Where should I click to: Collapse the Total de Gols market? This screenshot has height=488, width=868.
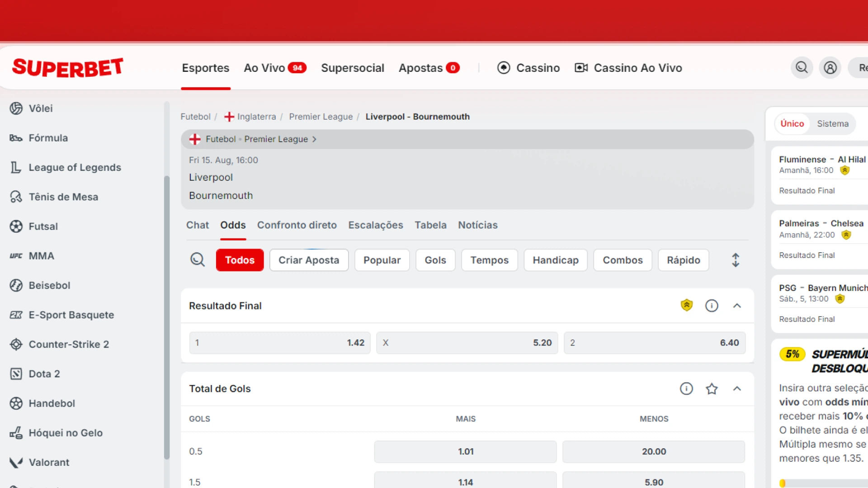point(737,389)
